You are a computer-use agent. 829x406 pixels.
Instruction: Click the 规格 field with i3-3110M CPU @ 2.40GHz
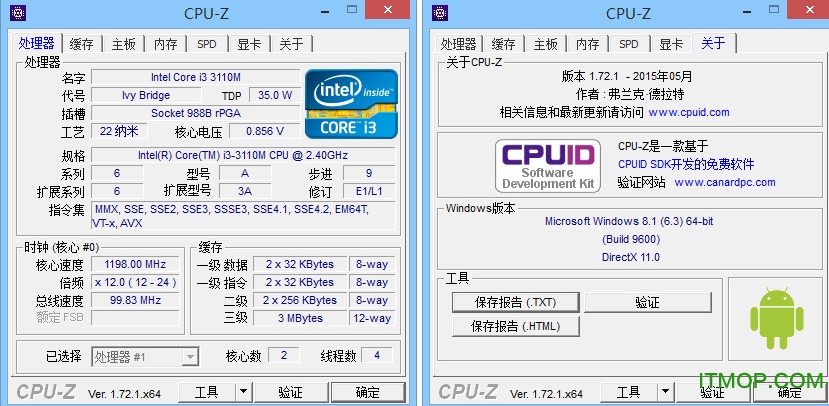pos(243,155)
